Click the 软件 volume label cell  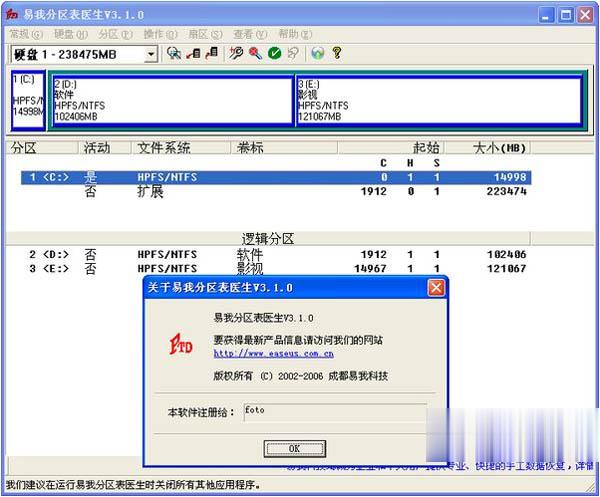[x=250, y=254]
